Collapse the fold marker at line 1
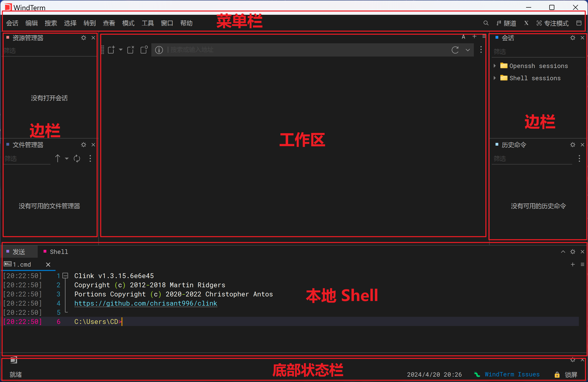588x382 pixels. coord(65,276)
